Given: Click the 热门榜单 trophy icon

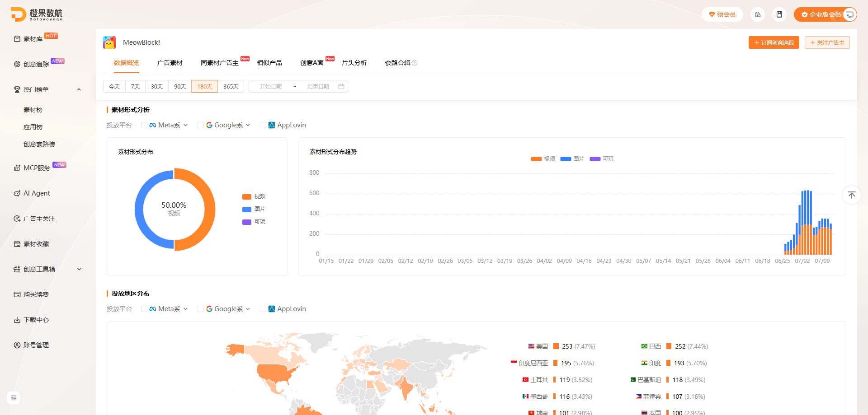Looking at the screenshot, I should coord(17,89).
